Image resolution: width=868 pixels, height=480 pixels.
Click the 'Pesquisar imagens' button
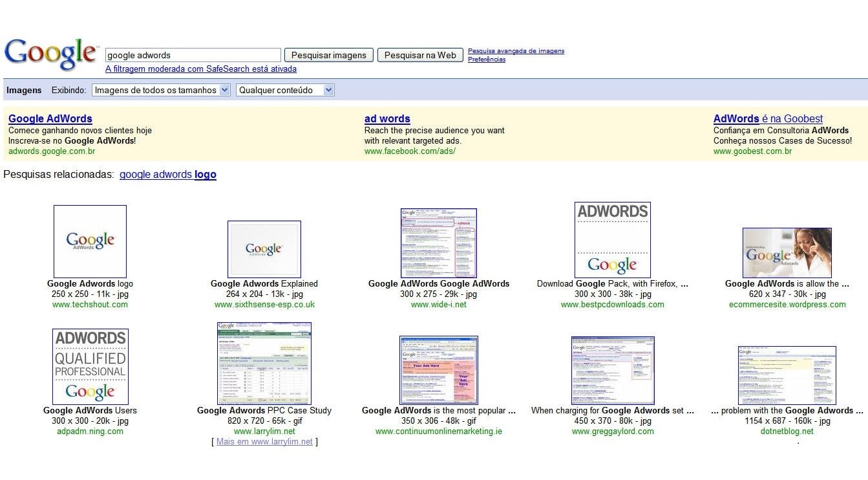click(x=329, y=55)
